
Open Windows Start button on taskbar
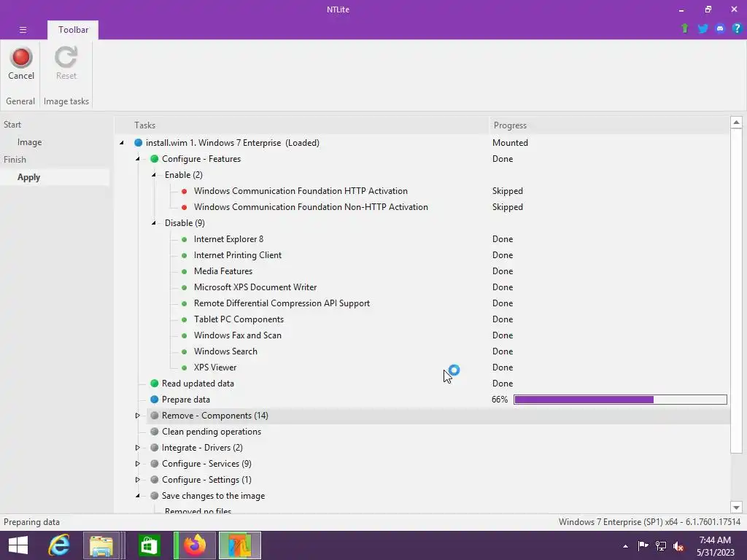18,545
